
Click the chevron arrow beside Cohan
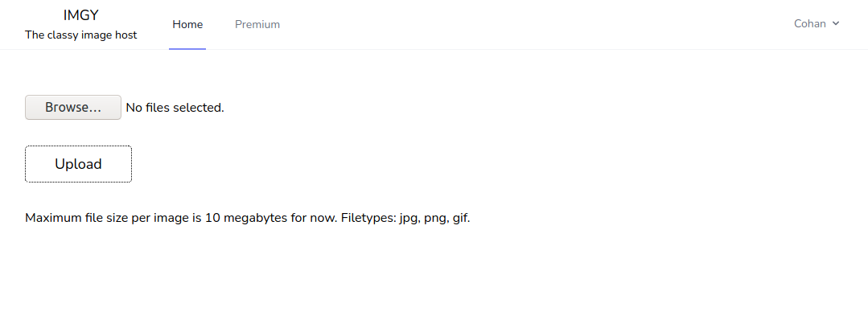click(x=836, y=23)
